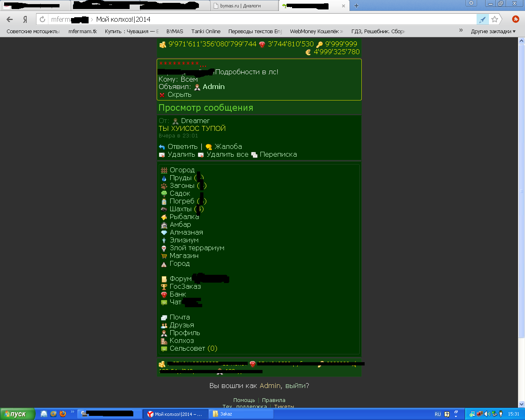This screenshot has width=525, height=420.
Task: Reload the page with the refresh button
Action: click(x=43, y=19)
